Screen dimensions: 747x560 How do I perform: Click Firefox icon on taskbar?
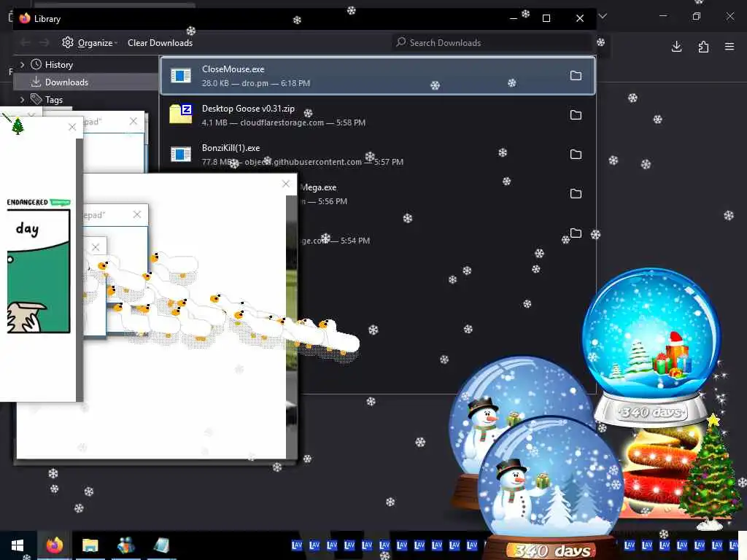pos(54,545)
